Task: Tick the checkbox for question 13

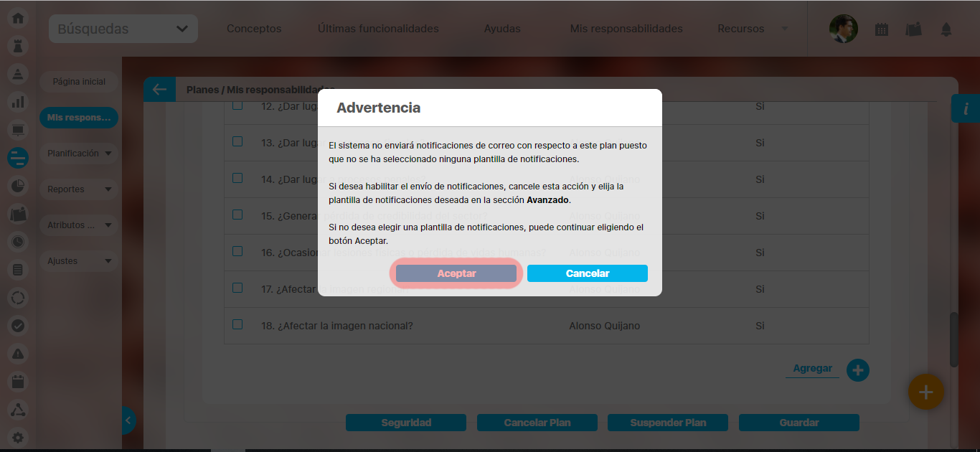Action: point(237,141)
